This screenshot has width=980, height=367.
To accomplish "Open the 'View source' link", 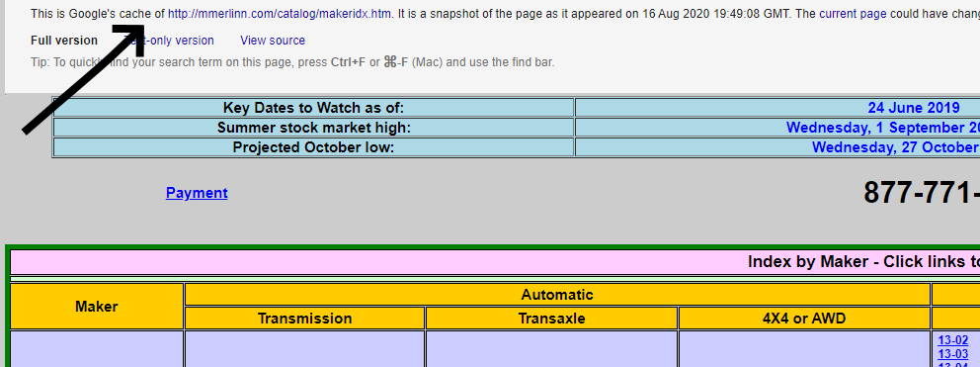I will point(273,41).
